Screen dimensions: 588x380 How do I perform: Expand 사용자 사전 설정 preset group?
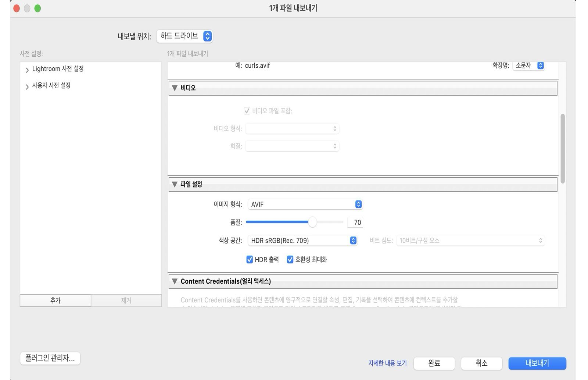[x=27, y=87]
